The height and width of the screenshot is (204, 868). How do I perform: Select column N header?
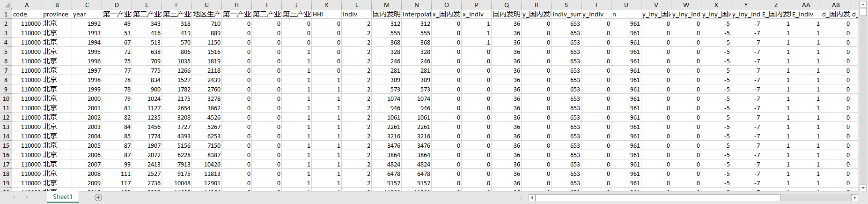click(x=416, y=5)
